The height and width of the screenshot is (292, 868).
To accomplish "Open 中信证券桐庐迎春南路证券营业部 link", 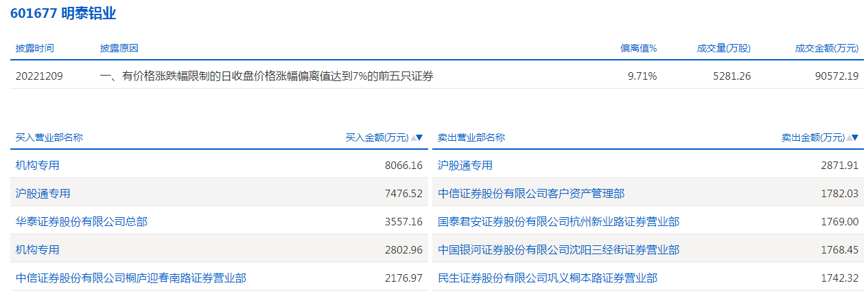I will (x=131, y=278).
